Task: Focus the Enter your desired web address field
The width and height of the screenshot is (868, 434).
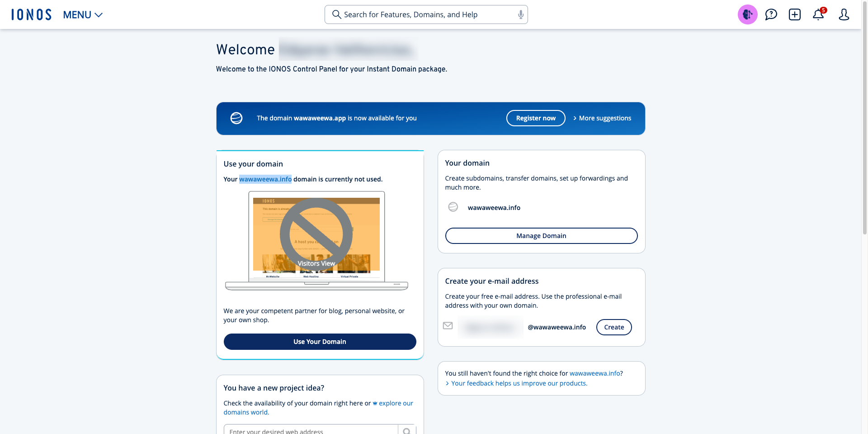Action: (x=311, y=429)
